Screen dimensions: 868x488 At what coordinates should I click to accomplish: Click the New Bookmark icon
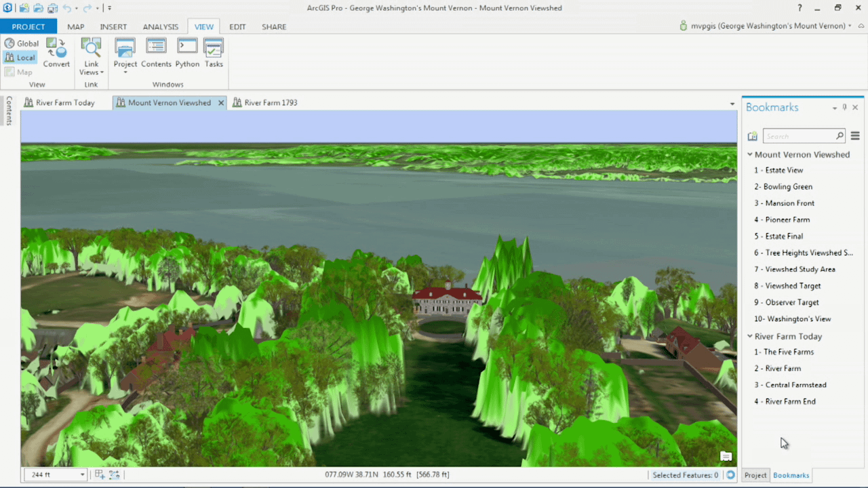[x=752, y=136]
